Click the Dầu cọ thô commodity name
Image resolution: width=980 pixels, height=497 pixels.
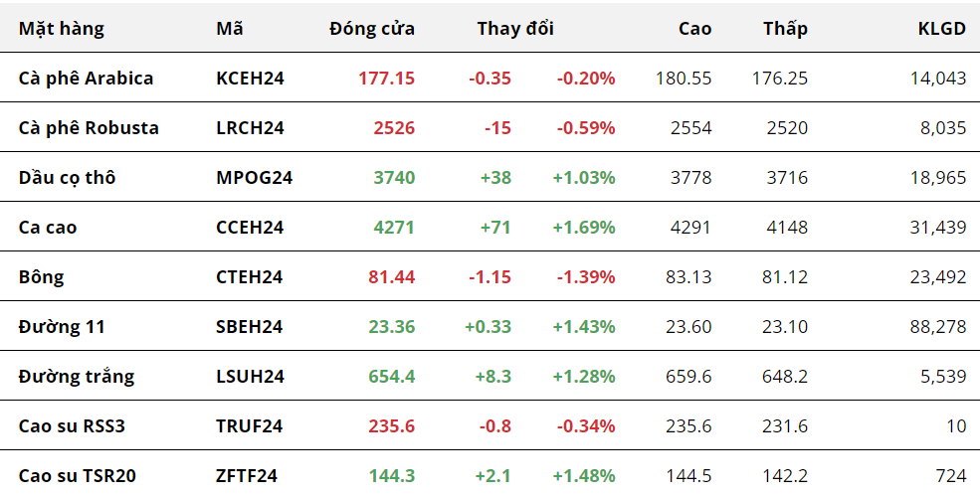click(x=67, y=178)
